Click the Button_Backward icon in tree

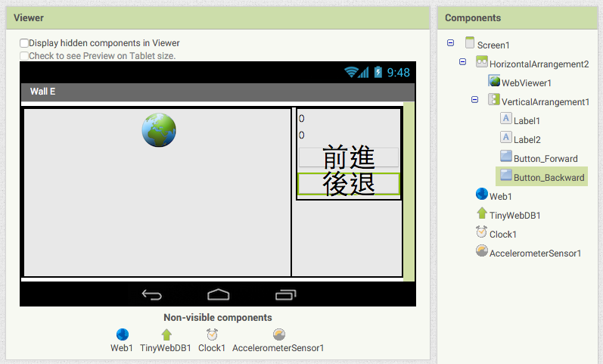(506, 175)
